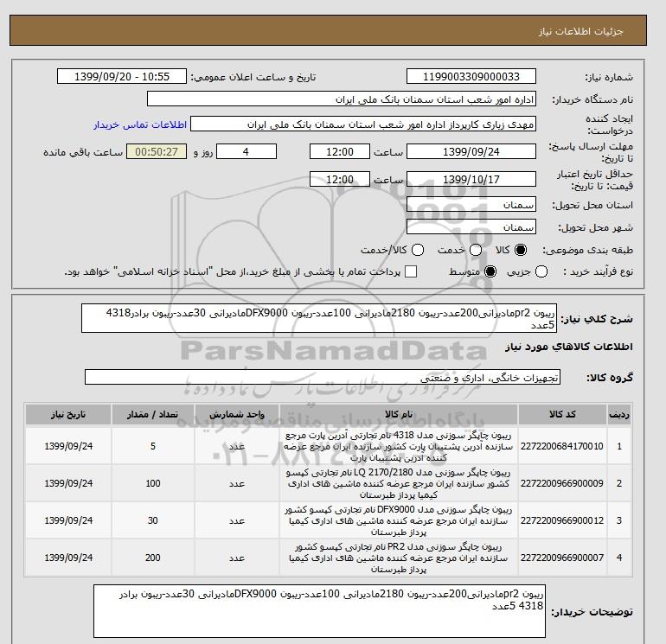Click the unit عدد in row 1
The height and width of the screenshot is (644, 666).
tap(237, 446)
